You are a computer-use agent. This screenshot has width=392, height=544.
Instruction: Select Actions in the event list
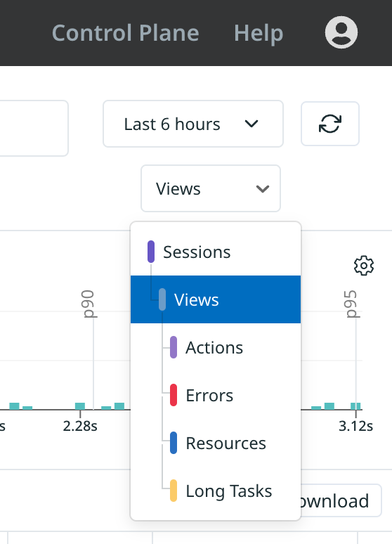point(216,347)
